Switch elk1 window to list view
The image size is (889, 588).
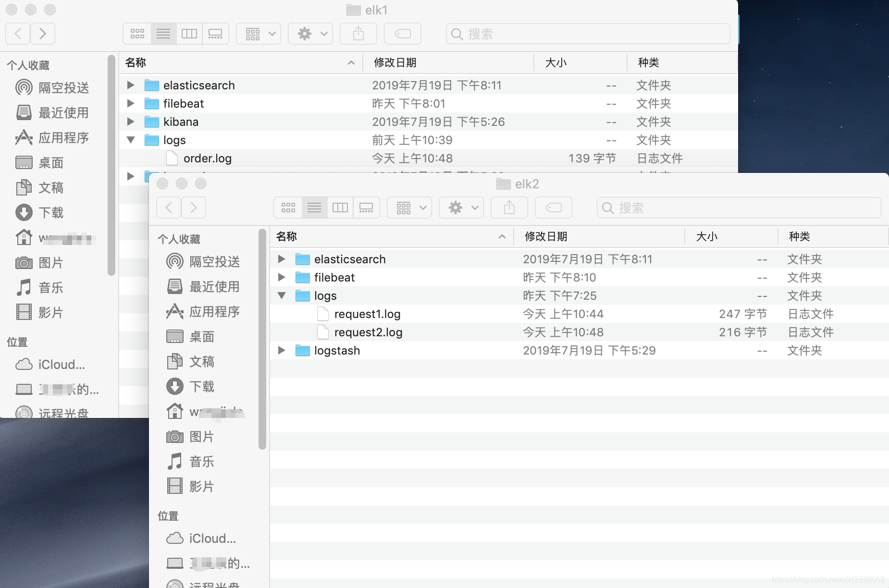[x=163, y=34]
